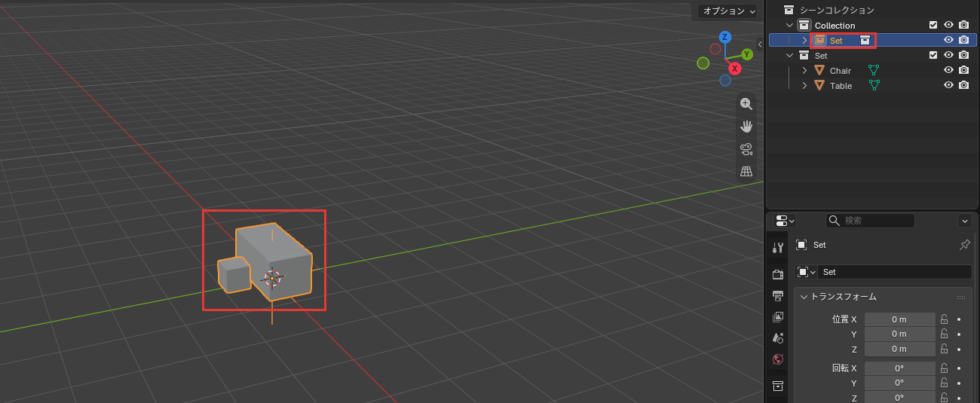The width and height of the screenshot is (980, 403).
Task: Toggle lock icon for 回転 X
Action: 944,368
